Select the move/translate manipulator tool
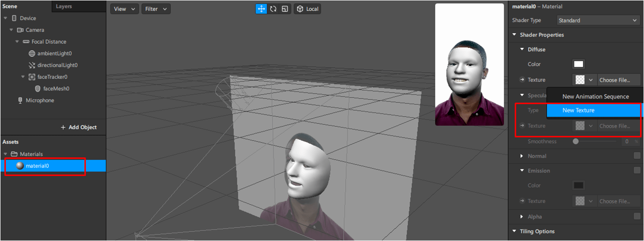The image size is (644, 241). coord(261,9)
